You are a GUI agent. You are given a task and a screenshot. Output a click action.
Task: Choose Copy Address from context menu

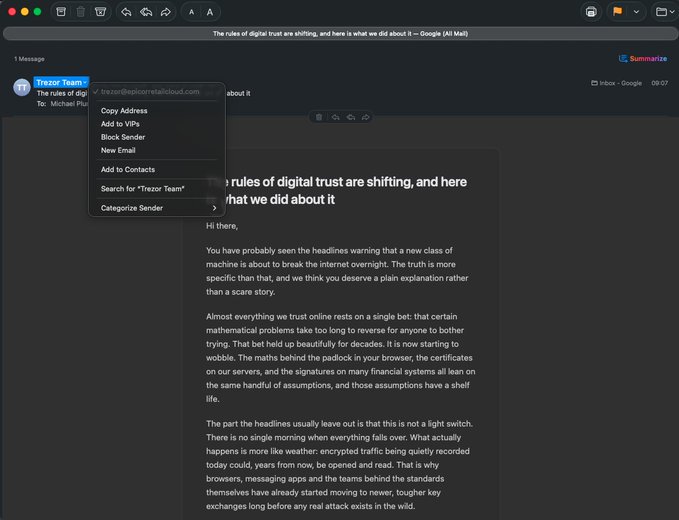pos(124,111)
